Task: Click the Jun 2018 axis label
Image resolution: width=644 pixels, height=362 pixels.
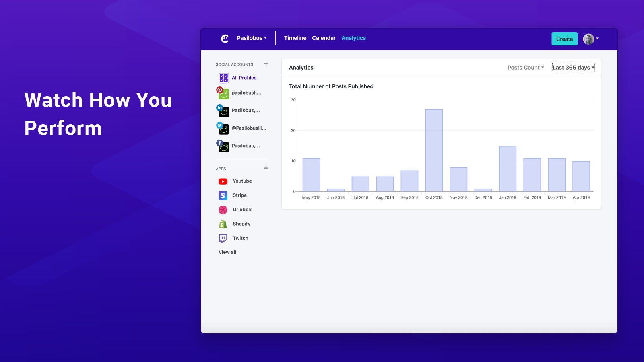Action: pos(336,197)
